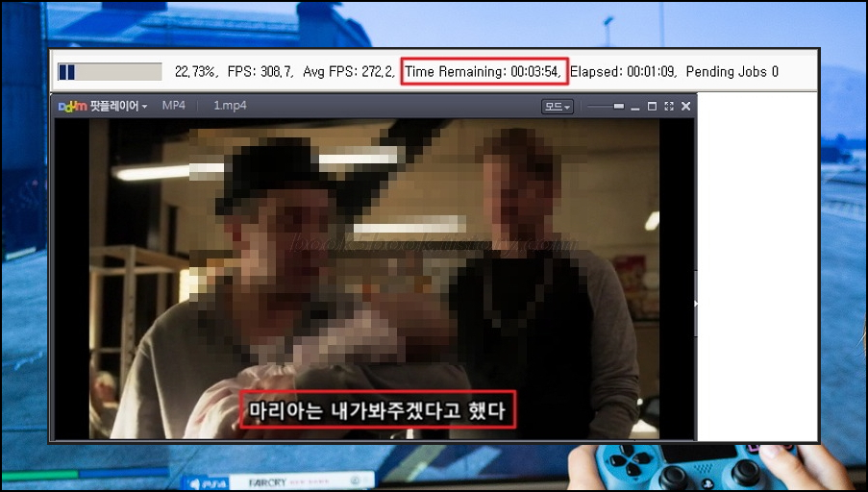The width and height of the screenshot is (868, 492).
Task: Open the 팟플레이어 main menu dropdown
Action: pos(103,106)
